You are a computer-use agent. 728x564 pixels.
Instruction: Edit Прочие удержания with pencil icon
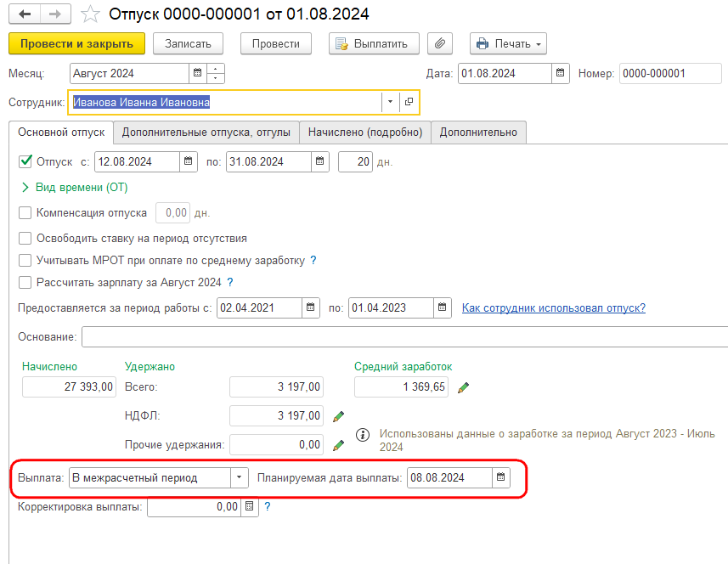(x=338, y=445)
